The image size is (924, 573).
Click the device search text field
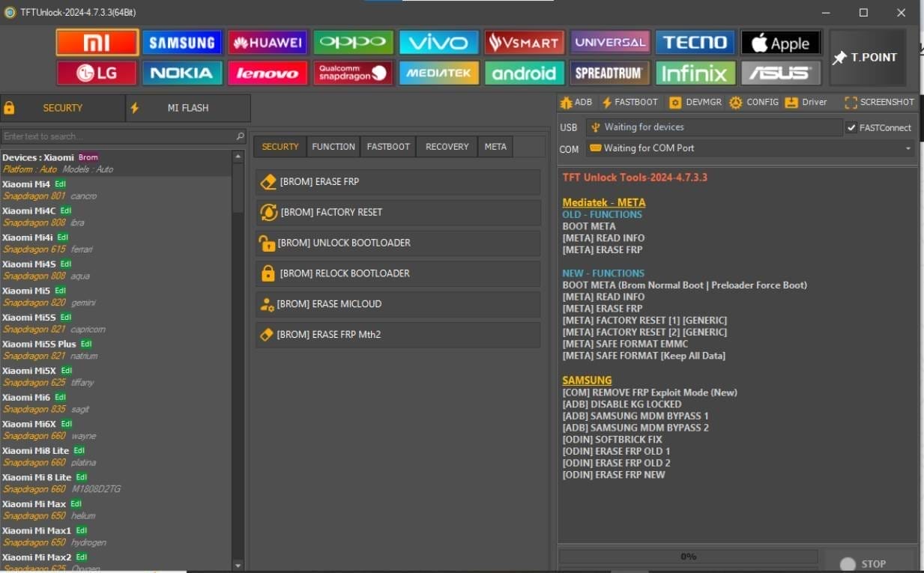pos(120,136)
